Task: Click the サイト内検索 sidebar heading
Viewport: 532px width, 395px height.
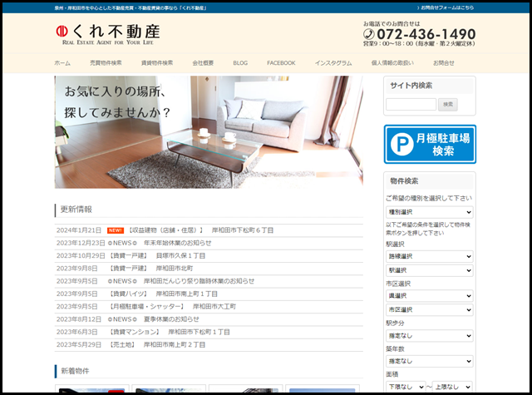Action: point(411,86)
